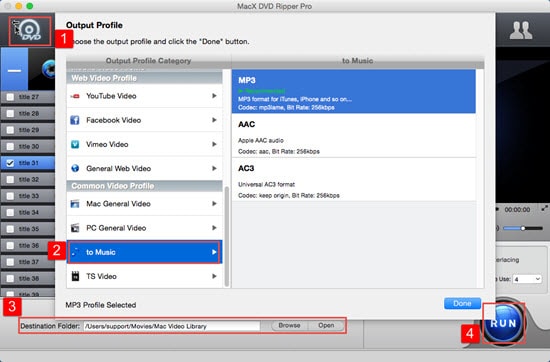
Task: Select the title 31 row text
Action: (29, 163)
